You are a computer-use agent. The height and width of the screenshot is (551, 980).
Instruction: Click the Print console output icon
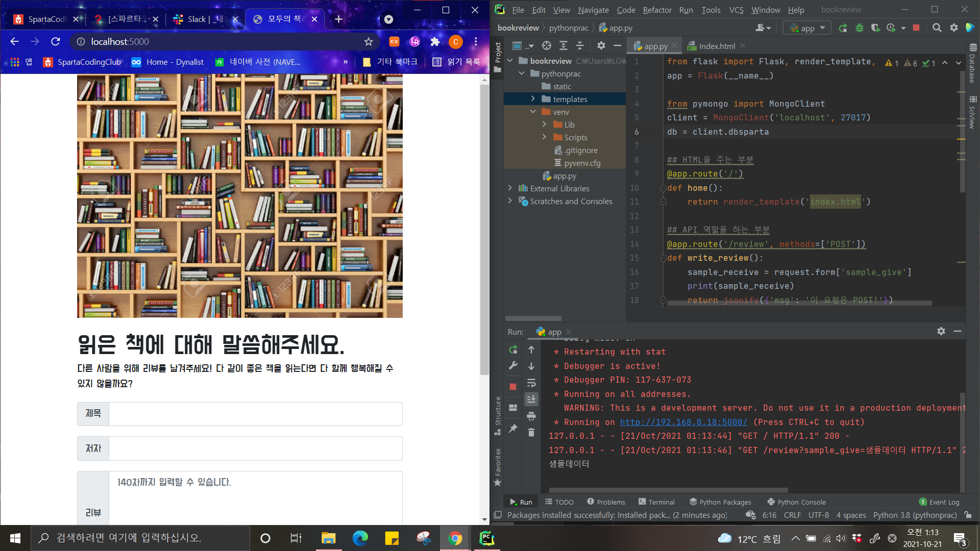point(531,416)
